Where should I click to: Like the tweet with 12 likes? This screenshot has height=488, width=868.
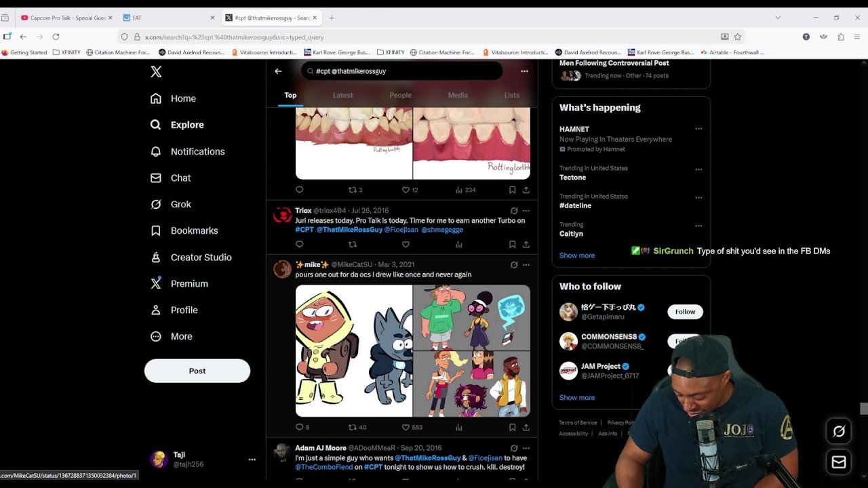[410, 190]
